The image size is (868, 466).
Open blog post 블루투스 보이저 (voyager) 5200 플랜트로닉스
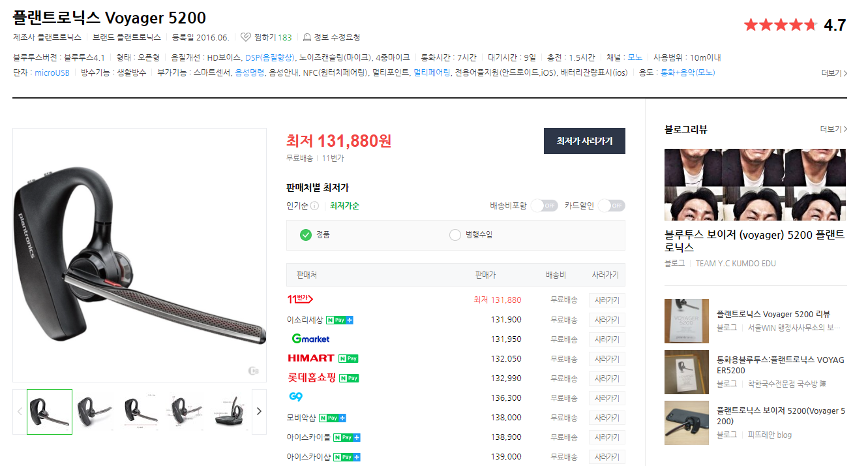coord(755,241)
